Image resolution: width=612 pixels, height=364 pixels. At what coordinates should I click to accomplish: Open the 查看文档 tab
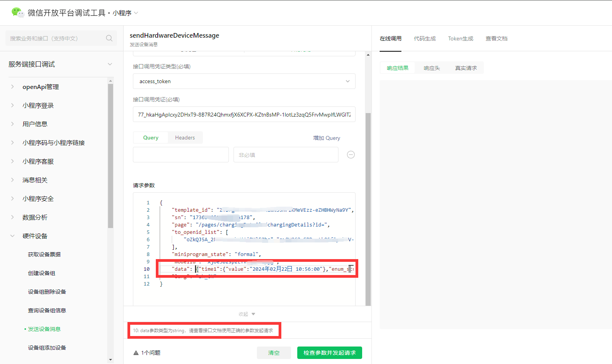click(x=496, y=38)
